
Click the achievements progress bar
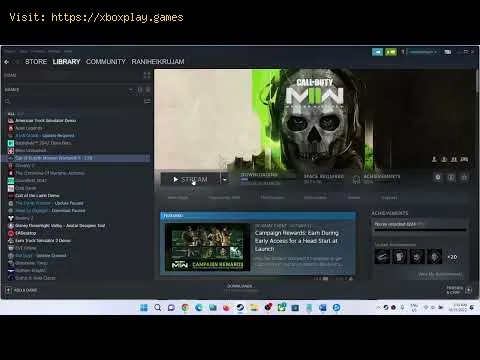[x=420, y=230]
